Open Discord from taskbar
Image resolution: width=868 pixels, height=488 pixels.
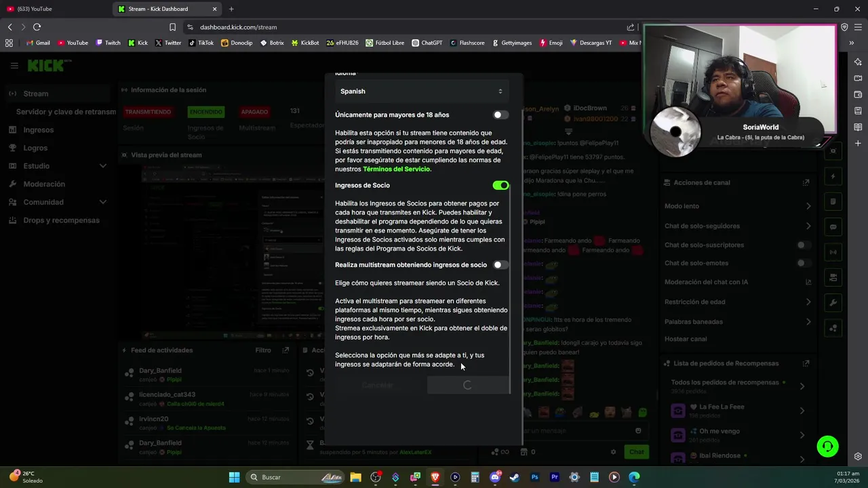[495, 477]
